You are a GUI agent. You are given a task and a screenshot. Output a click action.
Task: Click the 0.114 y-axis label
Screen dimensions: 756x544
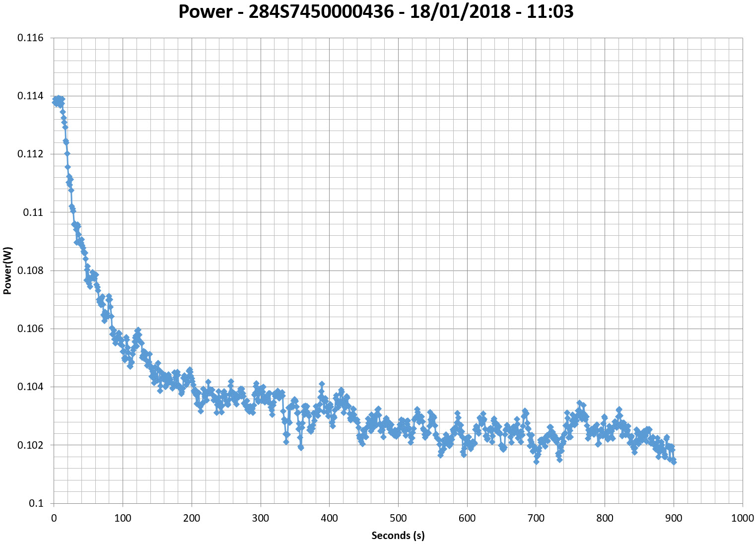[30, 96]
